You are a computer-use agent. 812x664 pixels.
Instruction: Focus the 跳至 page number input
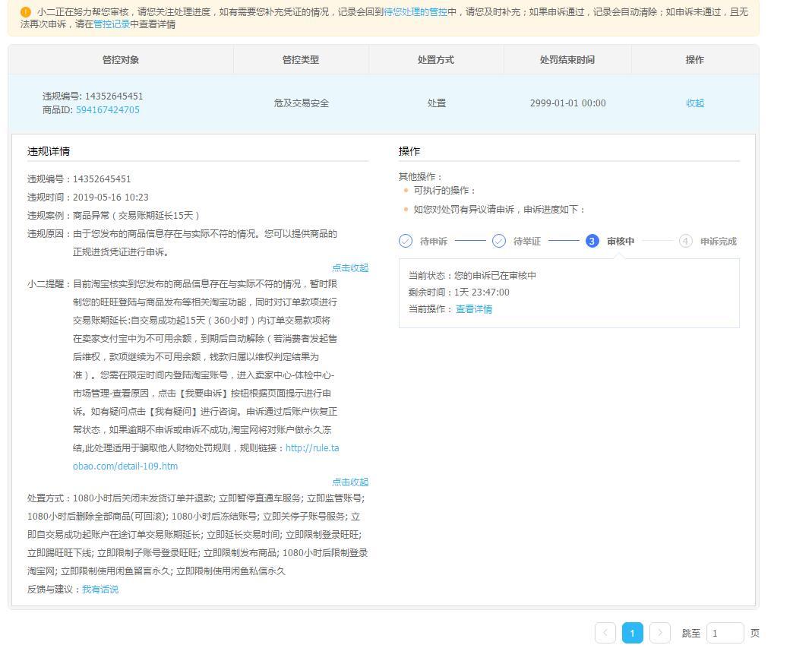pyautogui.click(x=725, y=633)
